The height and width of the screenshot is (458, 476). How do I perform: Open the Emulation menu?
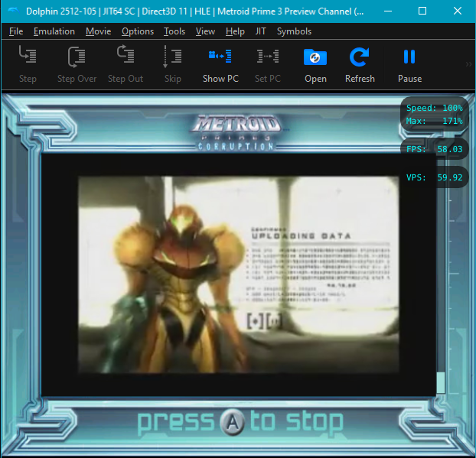coord(54,31)
